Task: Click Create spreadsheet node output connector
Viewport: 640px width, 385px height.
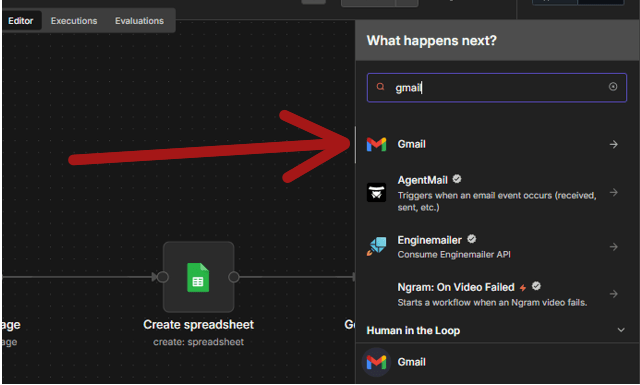Action: [233, 277]
